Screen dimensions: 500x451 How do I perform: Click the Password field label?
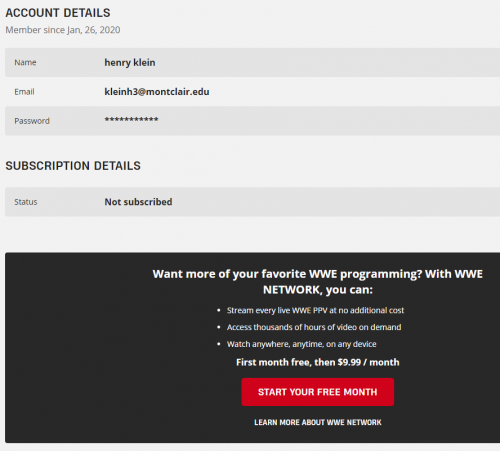32,121
